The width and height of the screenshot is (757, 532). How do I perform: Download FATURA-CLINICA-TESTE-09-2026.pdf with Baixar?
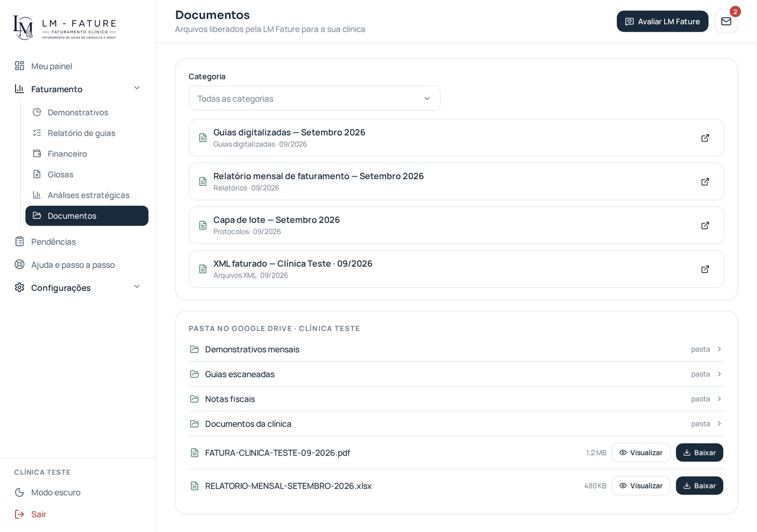(699, 453)
